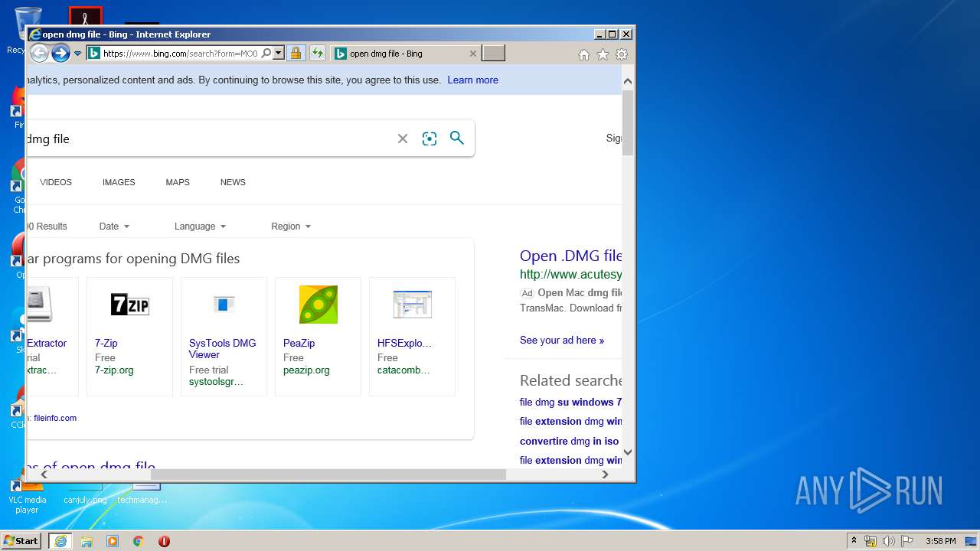This screenshot has height=551, width=980.
Task: Click the vertical scrollbar down arrow
Action: pyautogui.click(x=628, y=452)
